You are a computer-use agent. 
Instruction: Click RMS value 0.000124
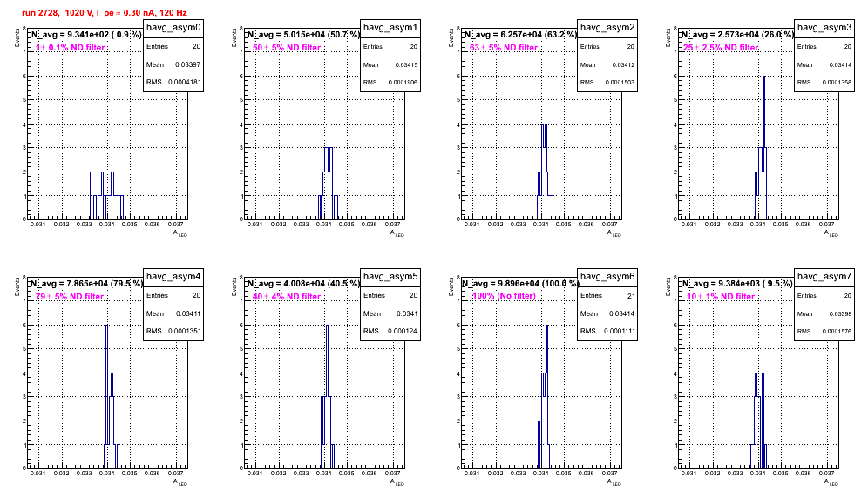coord(403,332)
